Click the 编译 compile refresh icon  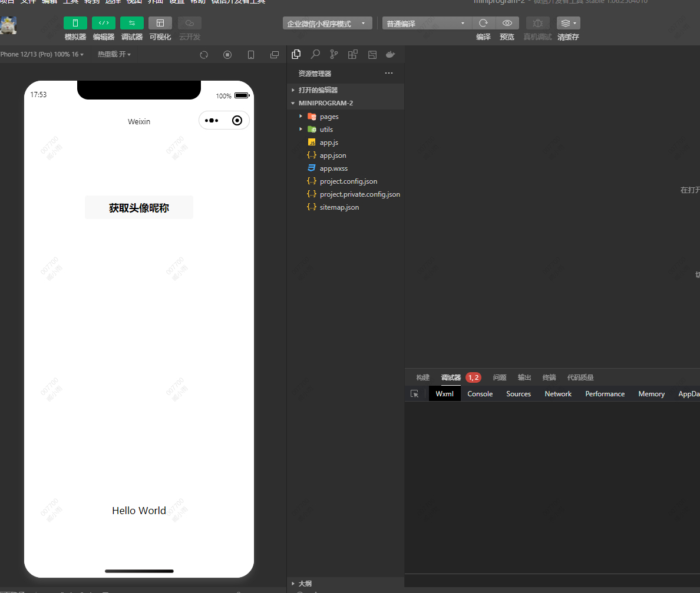click(x=484, y=23)
